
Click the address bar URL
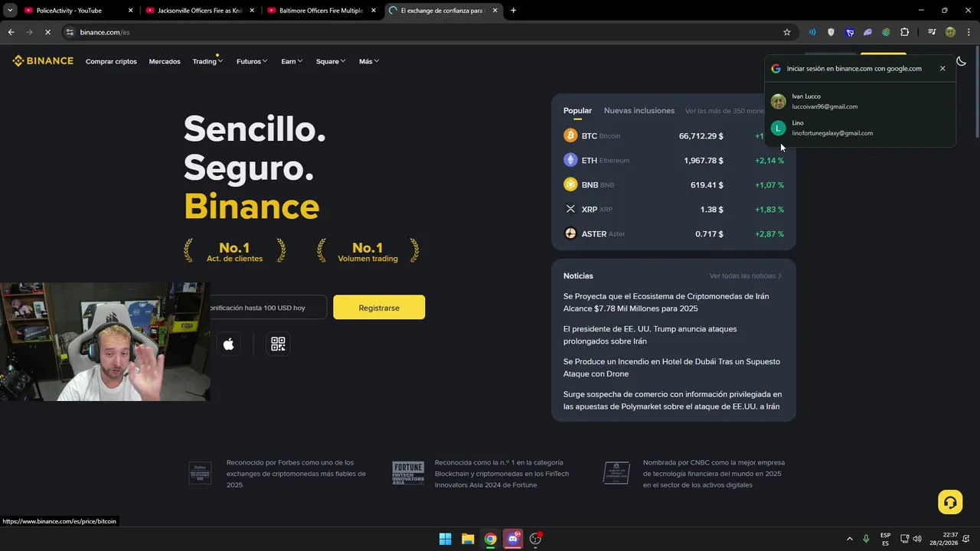[x=105, y=32]
